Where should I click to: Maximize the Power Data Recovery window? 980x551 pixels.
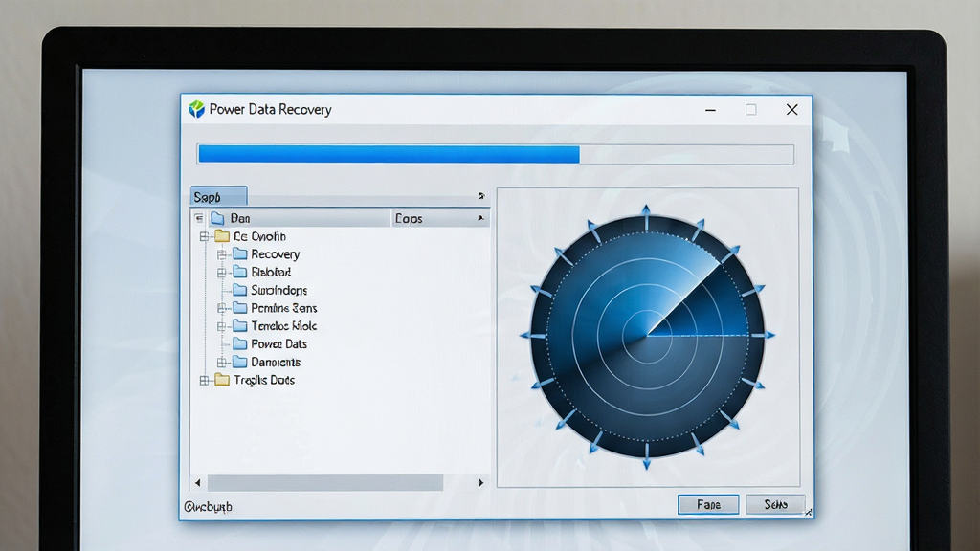pos(751,110)
